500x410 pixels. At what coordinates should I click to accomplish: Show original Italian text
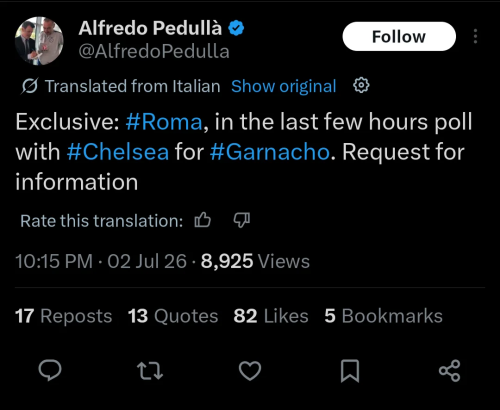(x=284, y=86)
